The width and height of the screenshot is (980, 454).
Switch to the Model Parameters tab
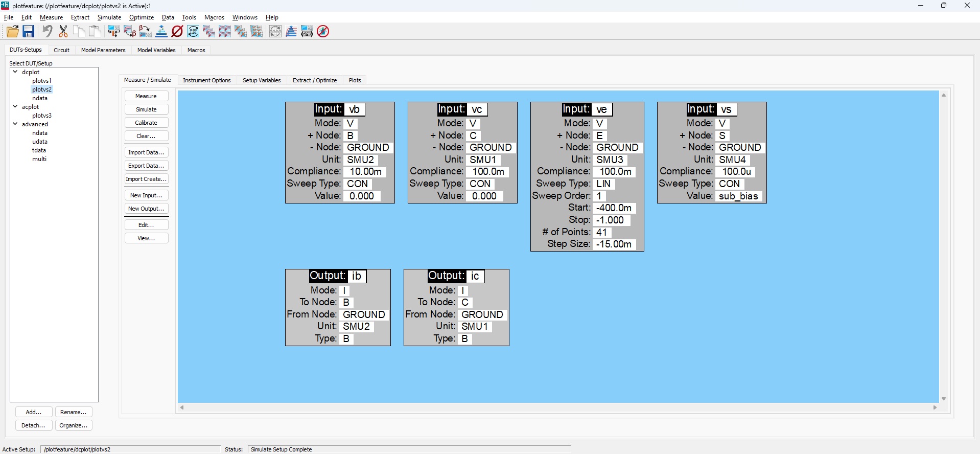pyautogui.click(x=103, y=50)
